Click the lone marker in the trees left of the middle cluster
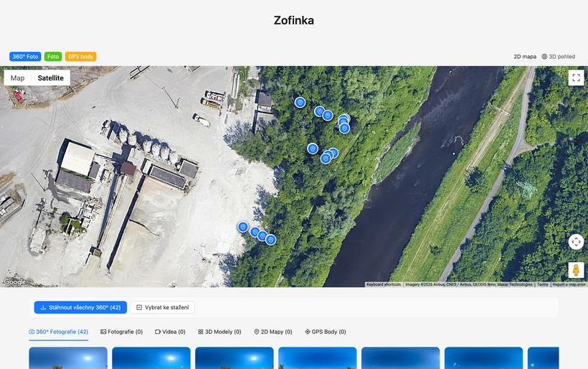588x369 pixels. click(x=313, y=149)
